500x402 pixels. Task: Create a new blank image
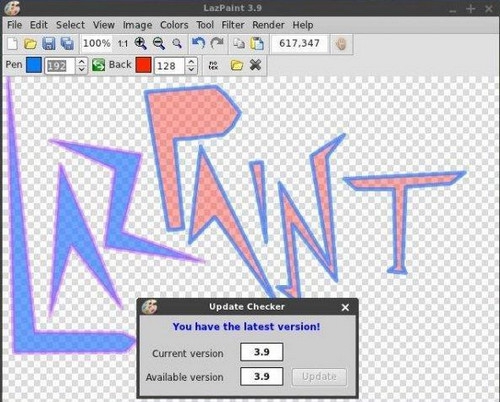tap(12, 44)
